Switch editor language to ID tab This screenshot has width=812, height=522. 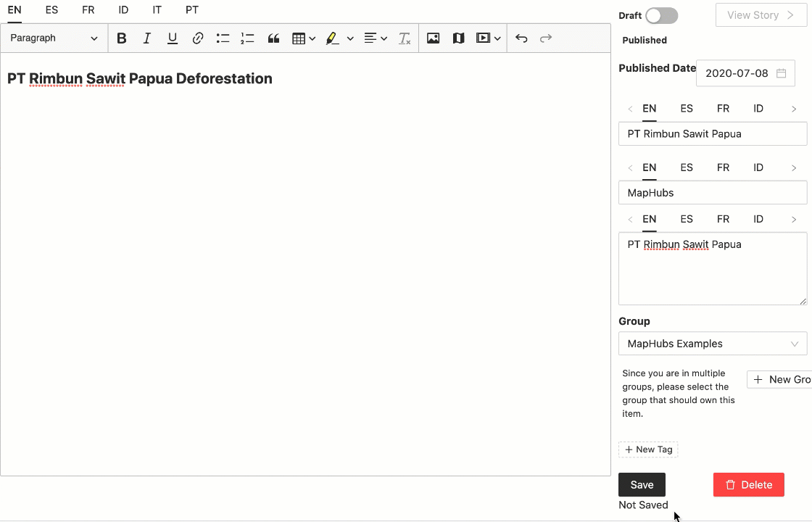click(123, 10)
